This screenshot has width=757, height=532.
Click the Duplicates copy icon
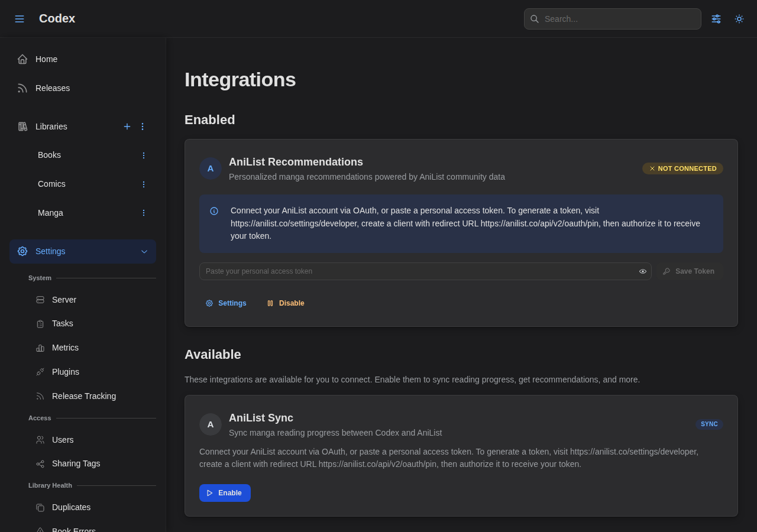click(x=40, y=508)
